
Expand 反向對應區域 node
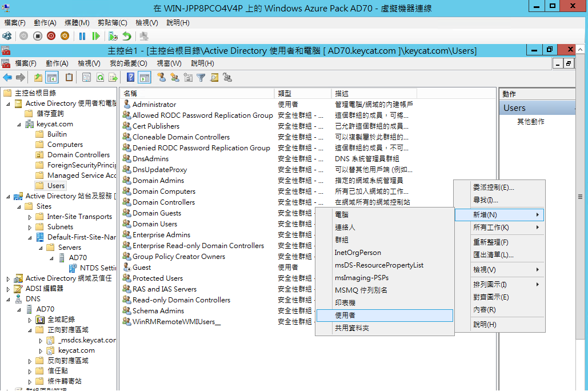[30, 361]
